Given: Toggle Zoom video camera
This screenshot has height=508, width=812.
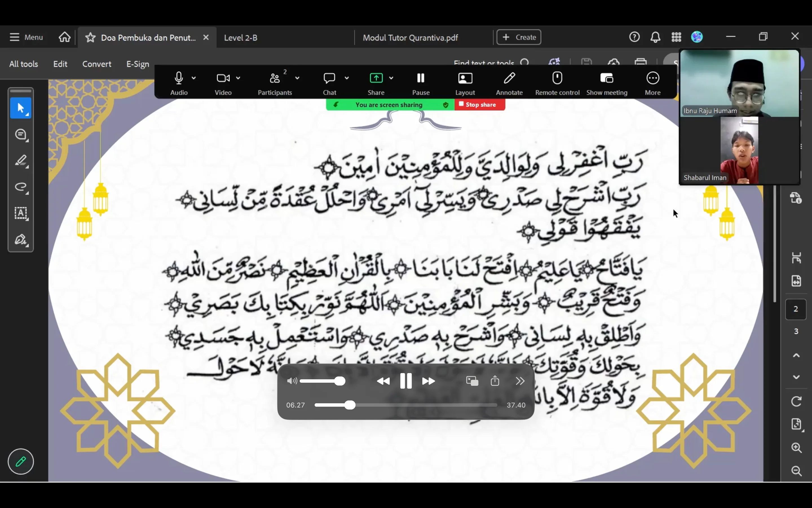Looking at the screenshot, I should pyautogui.click(x=223, y=83).
